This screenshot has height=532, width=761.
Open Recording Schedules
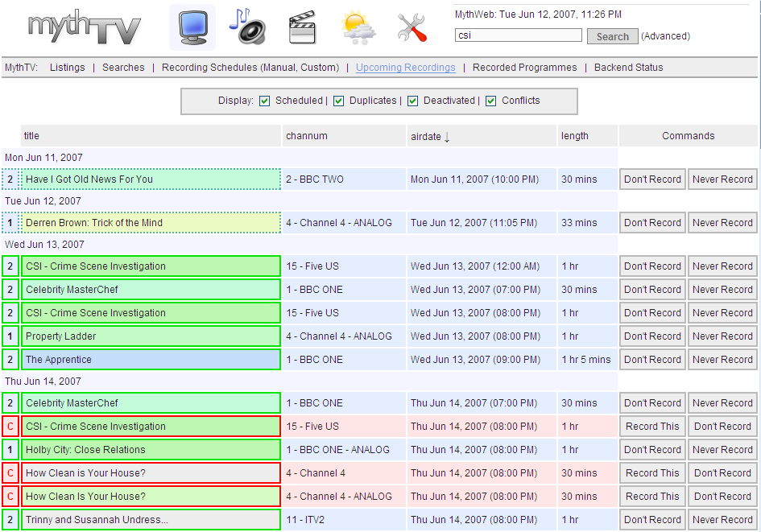pyautogui.click(x=209, y=68)
